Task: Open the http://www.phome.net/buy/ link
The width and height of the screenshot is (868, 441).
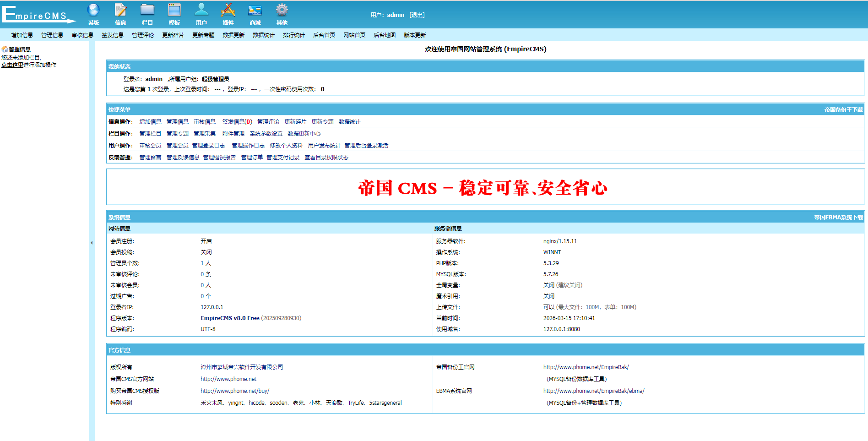Action: point(235,391)
